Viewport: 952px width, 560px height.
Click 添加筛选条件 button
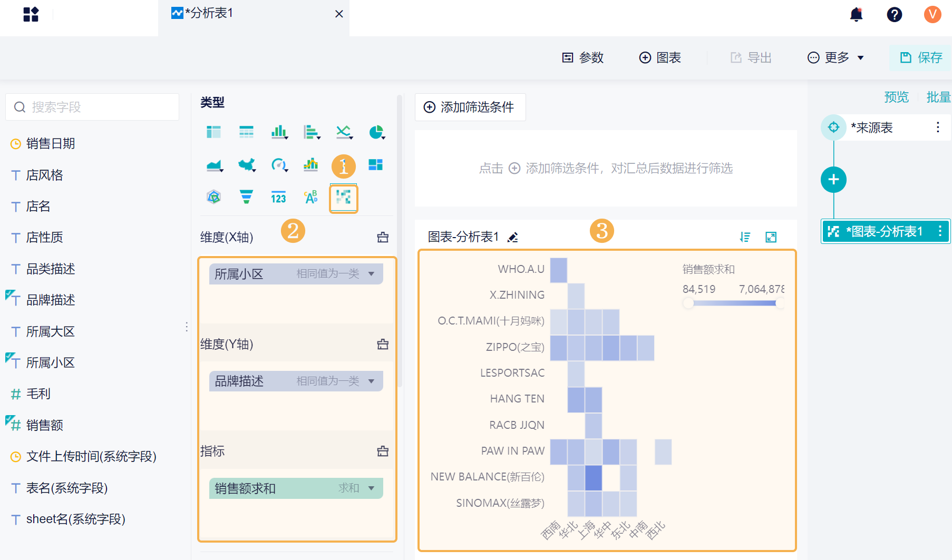470,107
